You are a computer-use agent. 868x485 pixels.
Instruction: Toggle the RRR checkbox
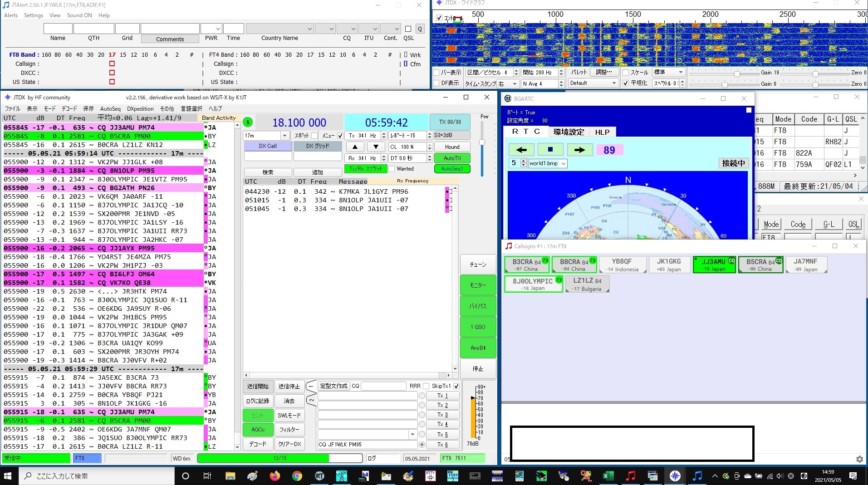(426, 386)
